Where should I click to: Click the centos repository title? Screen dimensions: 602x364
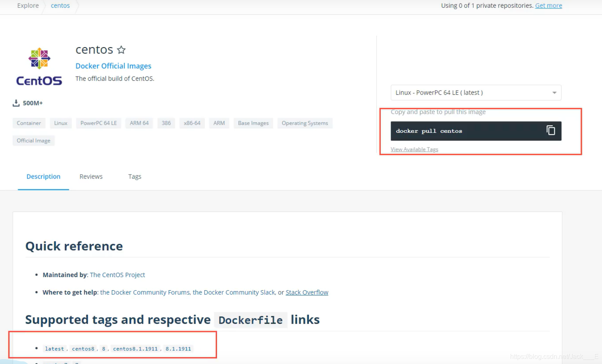[94, 50]
